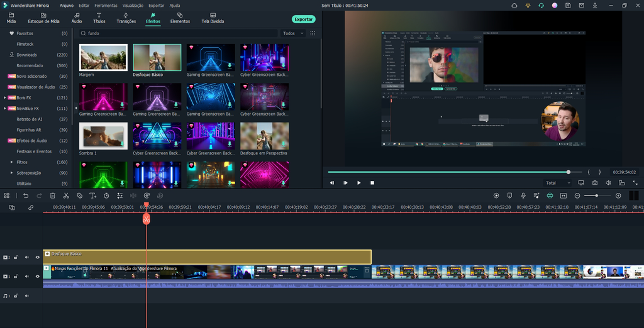644x328 pixels.
Task: Click the Exportar button
Action: pyautogui.click(x=304, y=19)
